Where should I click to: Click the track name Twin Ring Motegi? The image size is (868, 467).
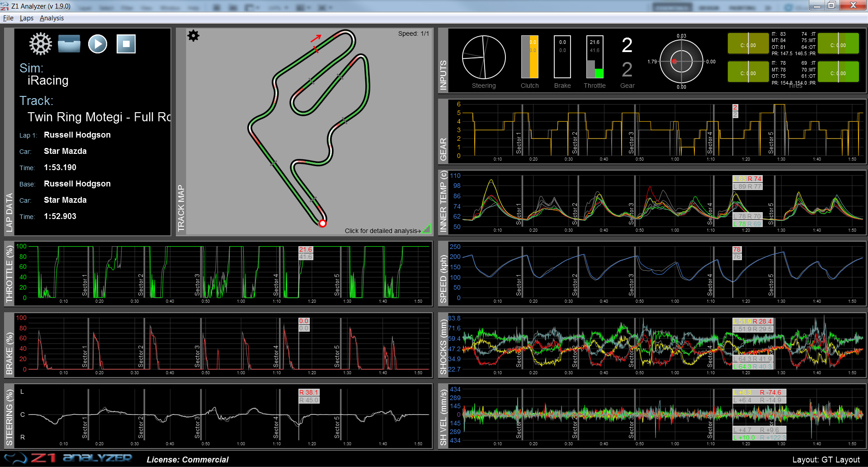(99, 117)
